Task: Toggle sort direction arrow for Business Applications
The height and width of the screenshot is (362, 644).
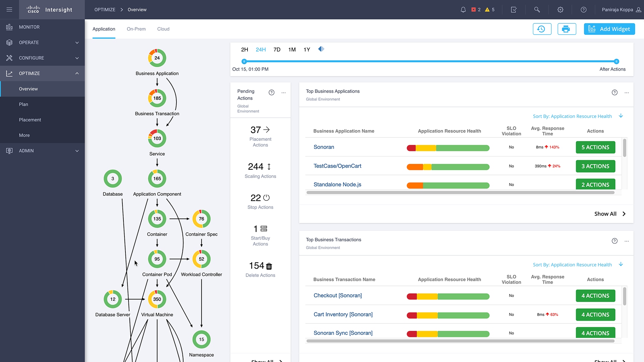Action: pos(621,116)
